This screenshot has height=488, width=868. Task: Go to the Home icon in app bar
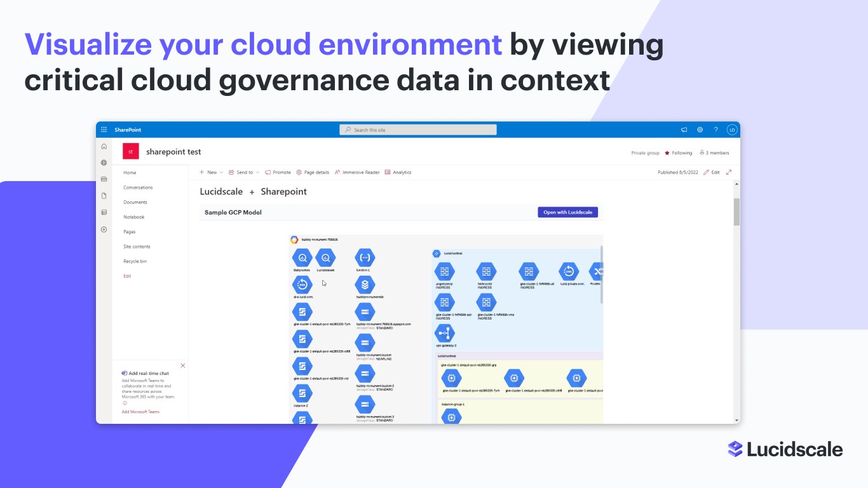tap(104, 146)
